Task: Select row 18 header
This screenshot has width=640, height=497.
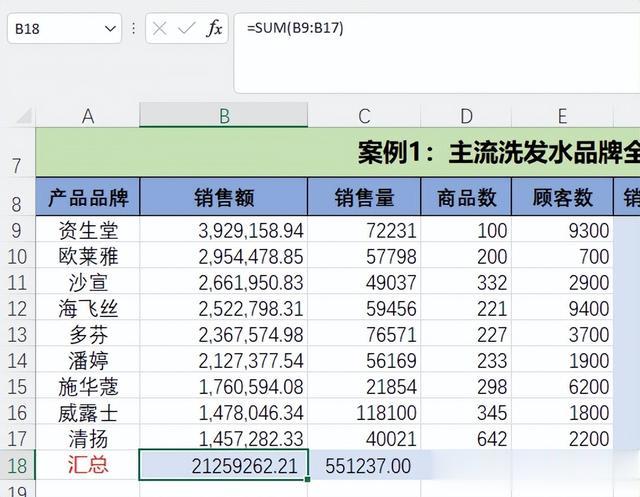Action: [x=18, y=465]
